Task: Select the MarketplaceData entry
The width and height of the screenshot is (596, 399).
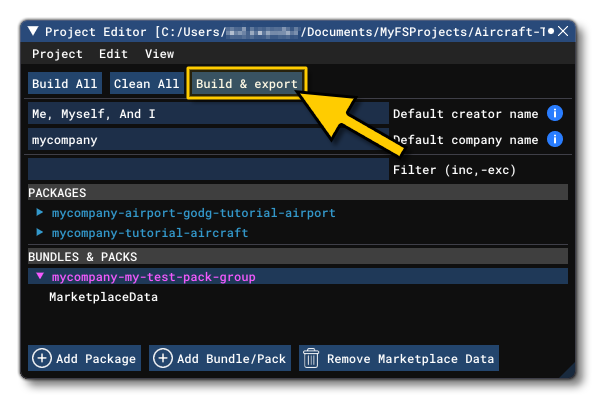Action: pos(103,297)
